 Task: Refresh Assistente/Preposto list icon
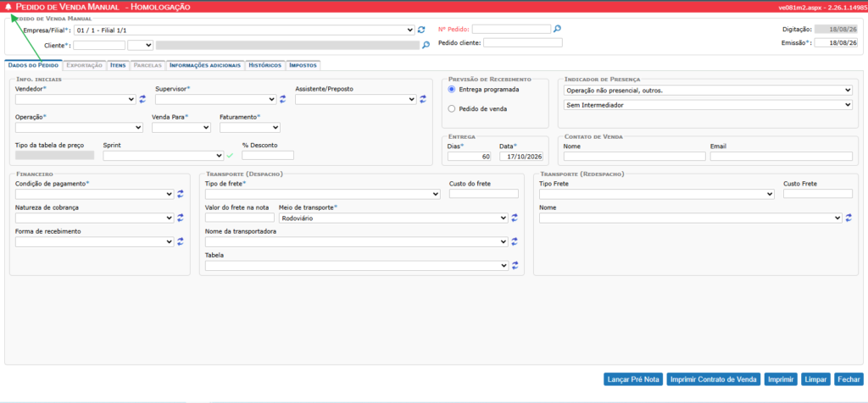[x=423, y=99]
